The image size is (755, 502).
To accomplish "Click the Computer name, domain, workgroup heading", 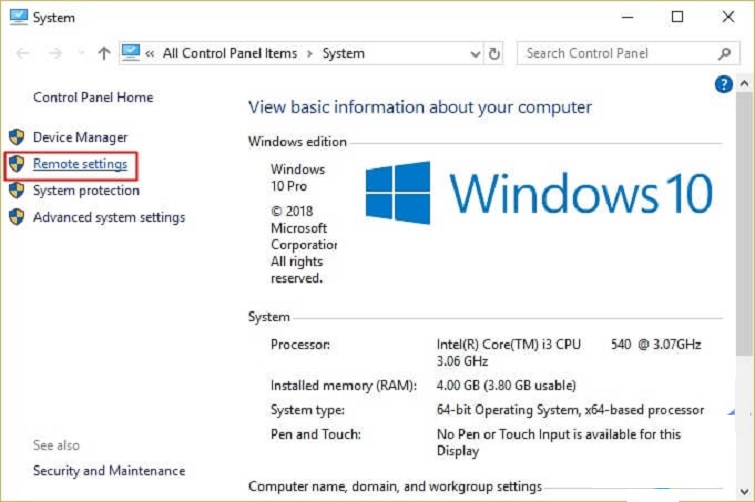I will click(395, 487).
